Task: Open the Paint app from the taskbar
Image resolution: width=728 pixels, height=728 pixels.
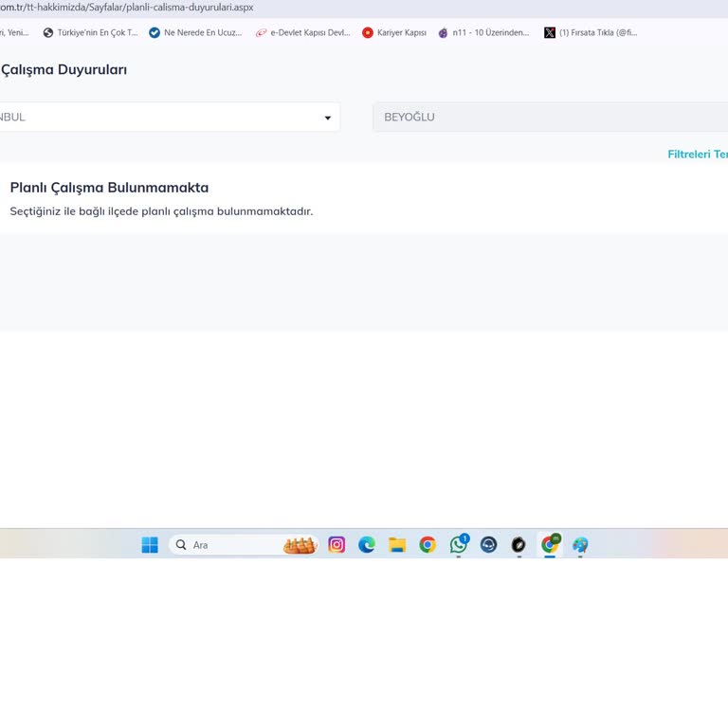Action: click(580, 544)
